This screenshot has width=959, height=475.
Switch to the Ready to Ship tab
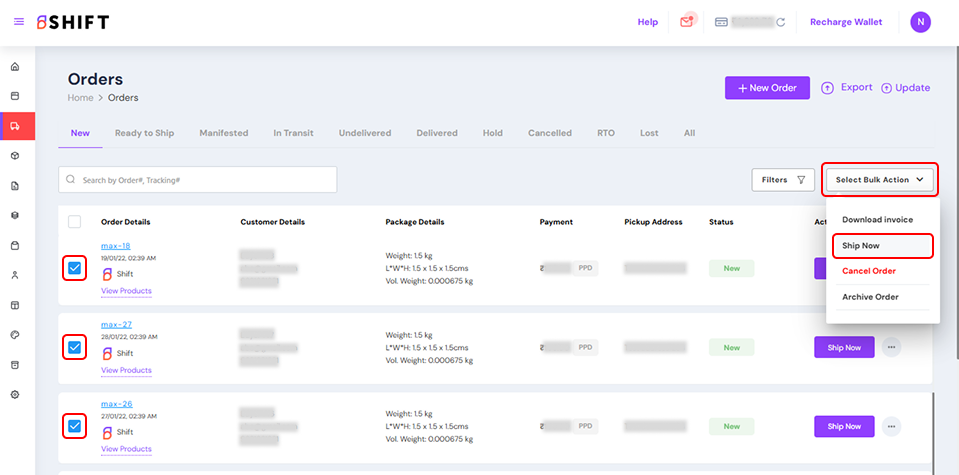click(x=144, y=133)
